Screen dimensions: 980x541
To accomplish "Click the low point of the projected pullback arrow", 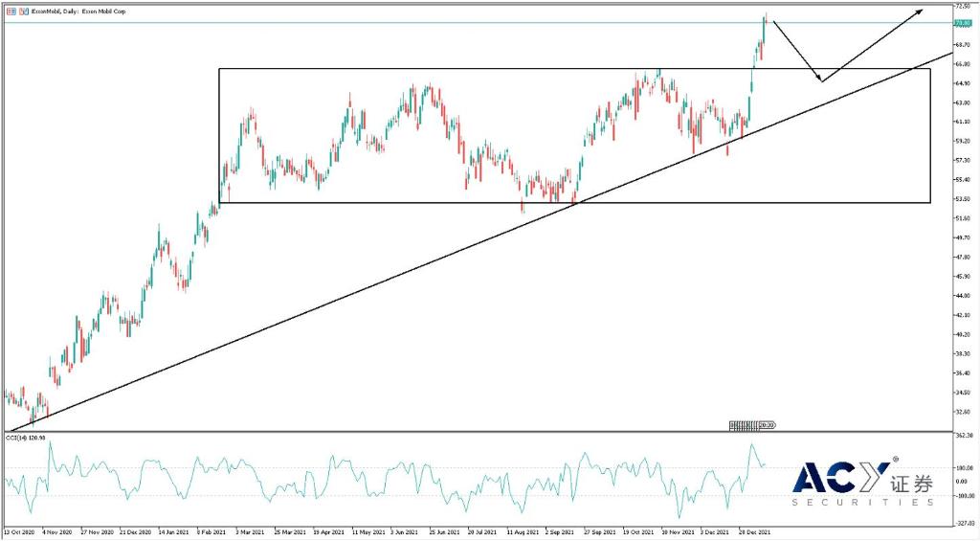I will pos(821,81).
